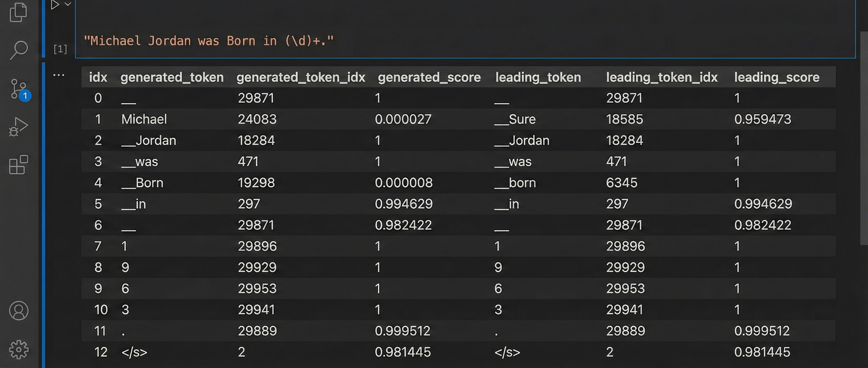Image resolution: width=868 pixels, height=368 pixels.
Task: Click the leading_token_idx column header
Action: point(661,77)
